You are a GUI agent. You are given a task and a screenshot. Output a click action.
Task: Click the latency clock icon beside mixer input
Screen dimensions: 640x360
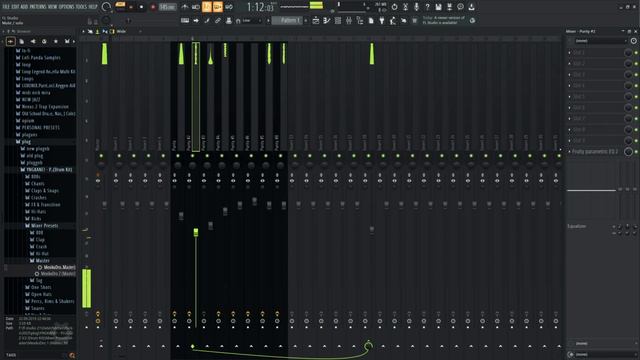pyautogui.click(x=633, y=41)
